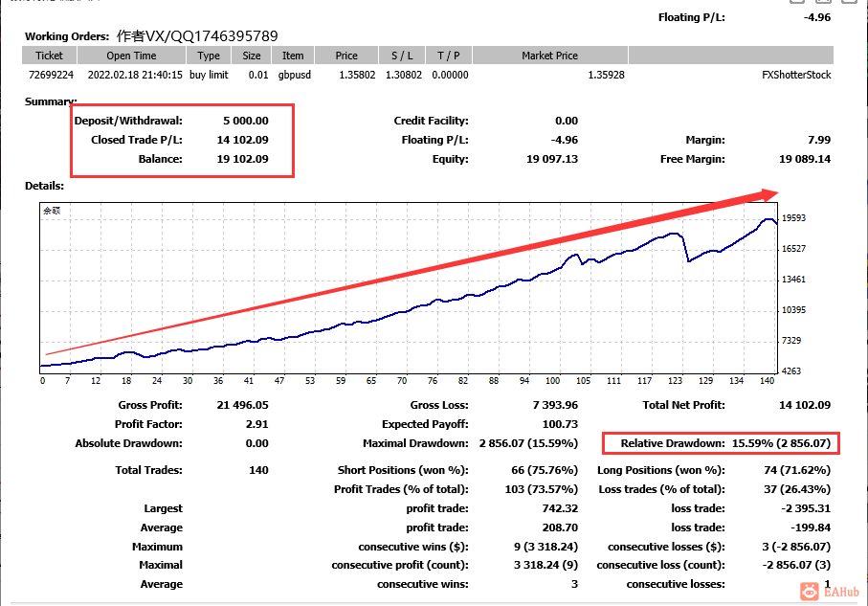Viewport: 868px width, 606px height.
Task: Click the Open Time column header
Action: pyautogui.click(x=131, y=56)
